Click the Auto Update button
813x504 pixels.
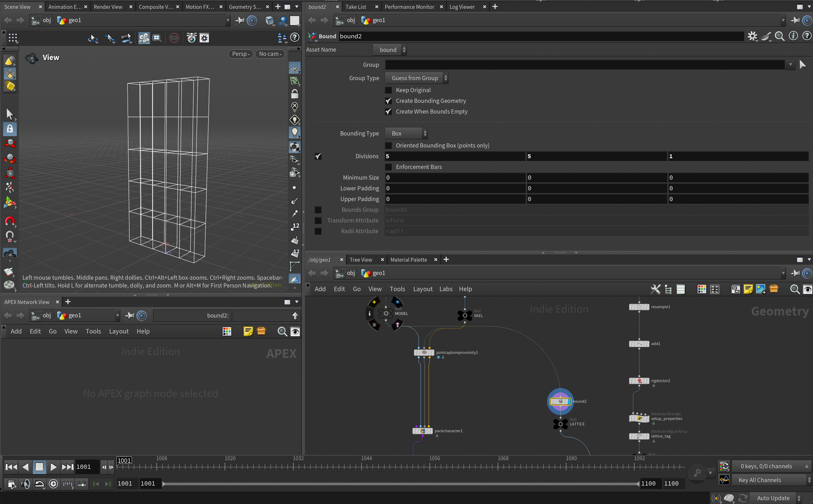pos(773,498)
